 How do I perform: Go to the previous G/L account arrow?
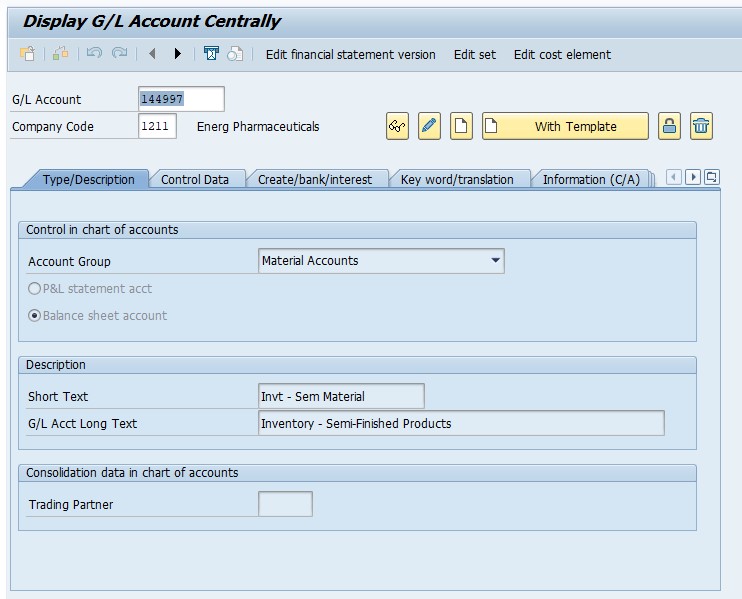tap(152, 54)
